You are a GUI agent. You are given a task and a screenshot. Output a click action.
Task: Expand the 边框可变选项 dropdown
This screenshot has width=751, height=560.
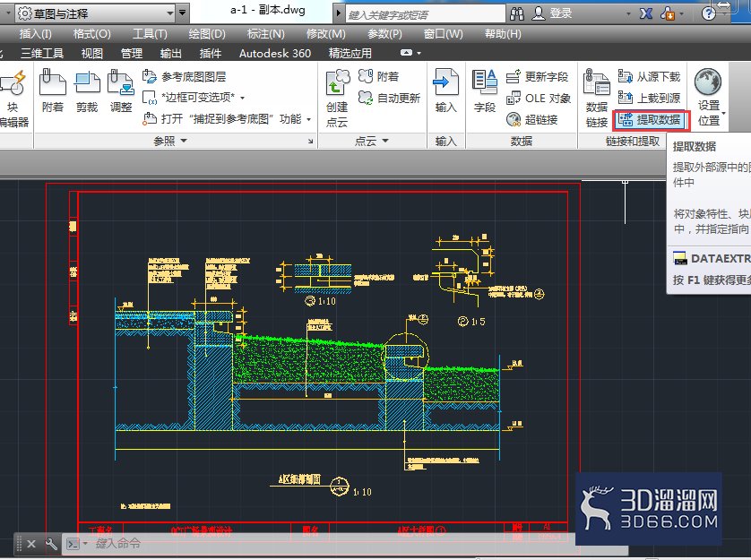tap(242, 99)
